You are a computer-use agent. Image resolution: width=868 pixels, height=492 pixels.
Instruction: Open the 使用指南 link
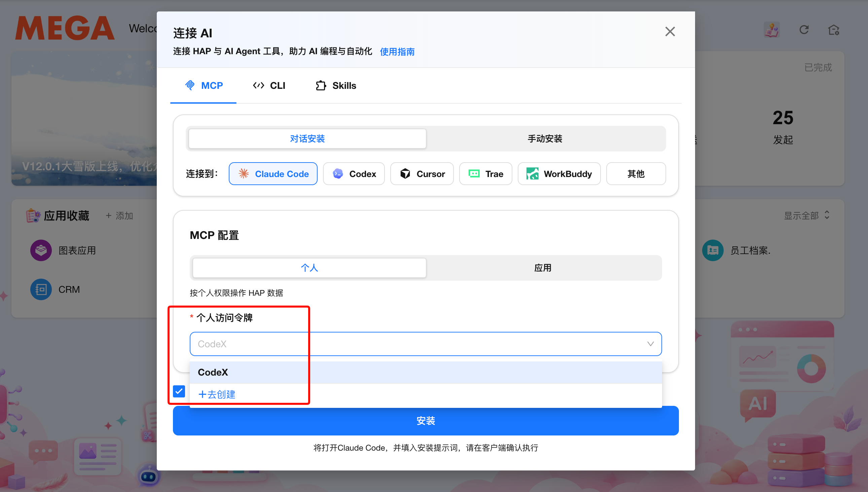(x=397, y=51)
